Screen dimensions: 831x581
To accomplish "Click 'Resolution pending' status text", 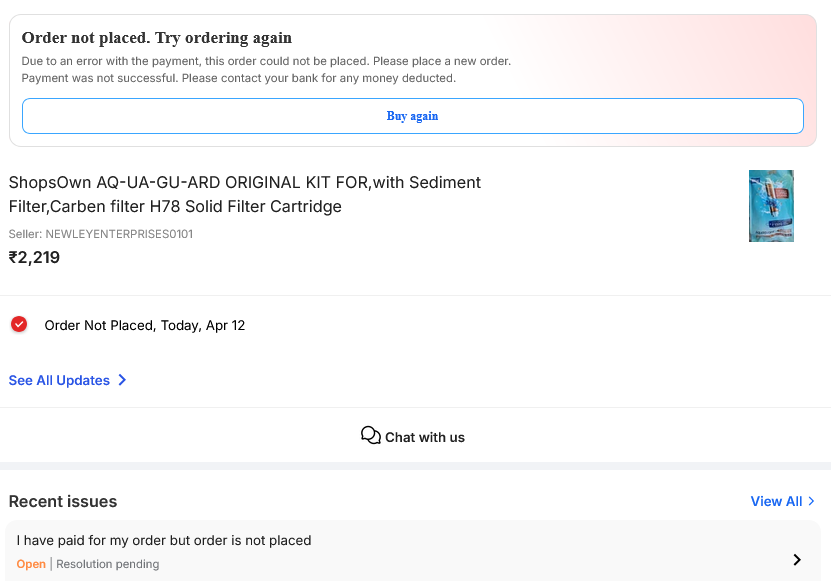I will click(x=108, y=564).
